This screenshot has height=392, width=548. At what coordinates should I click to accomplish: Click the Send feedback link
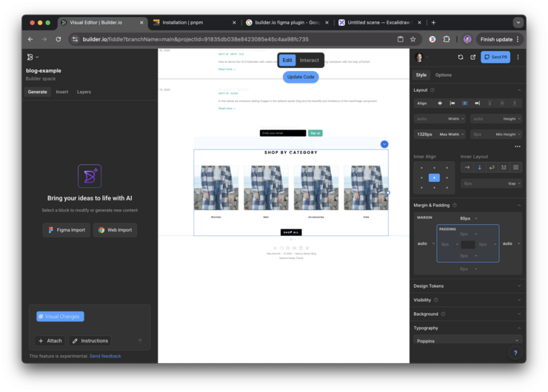tap(105, 356)
